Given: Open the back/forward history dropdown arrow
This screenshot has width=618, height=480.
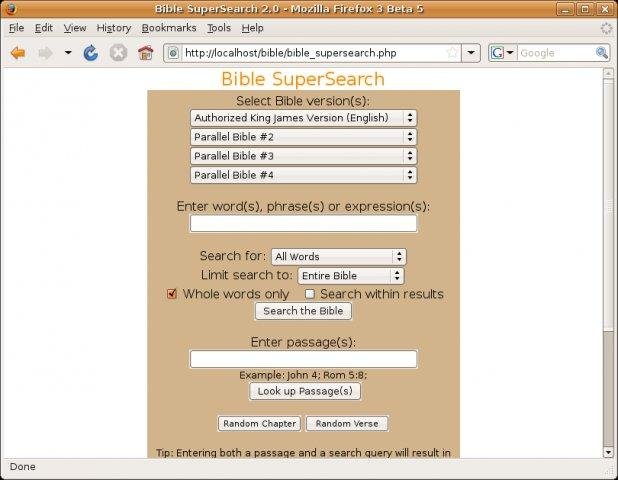Looking at the screenshot, I should (x=68, y=52).
